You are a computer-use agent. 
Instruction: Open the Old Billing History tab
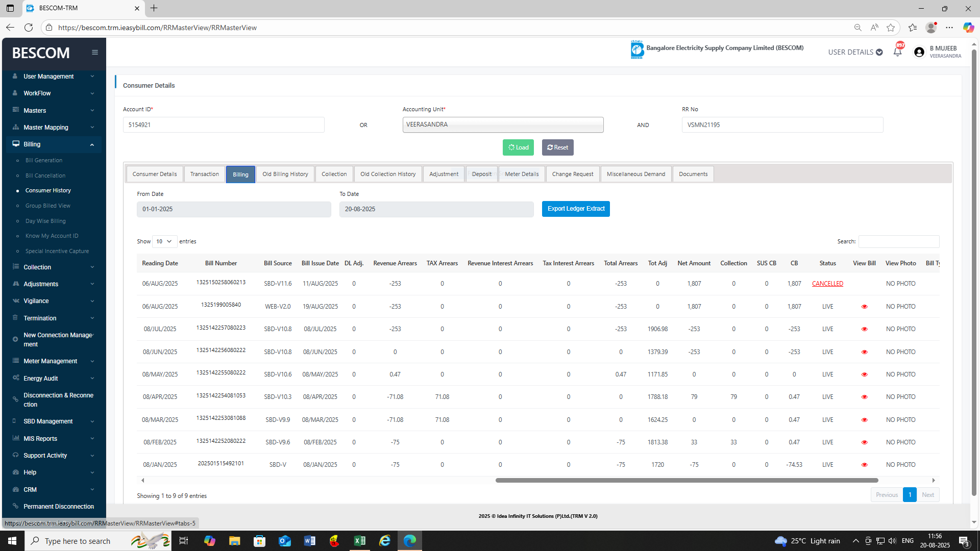(x=285, y=174)
